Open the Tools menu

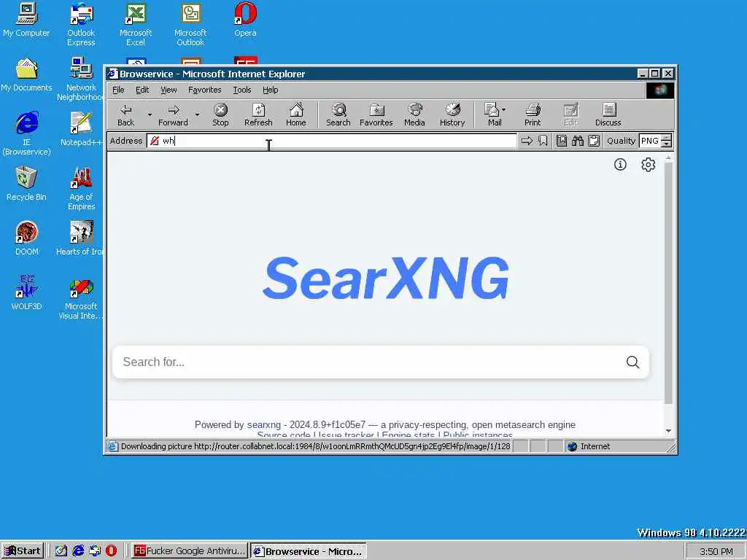click(x=242, y=90)
